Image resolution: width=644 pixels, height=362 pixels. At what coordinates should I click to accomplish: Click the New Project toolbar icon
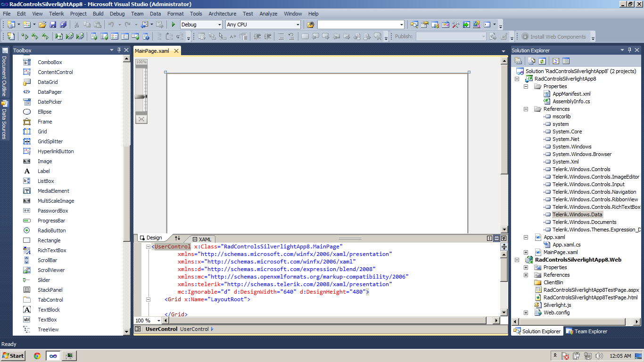[x=10, y=25]
